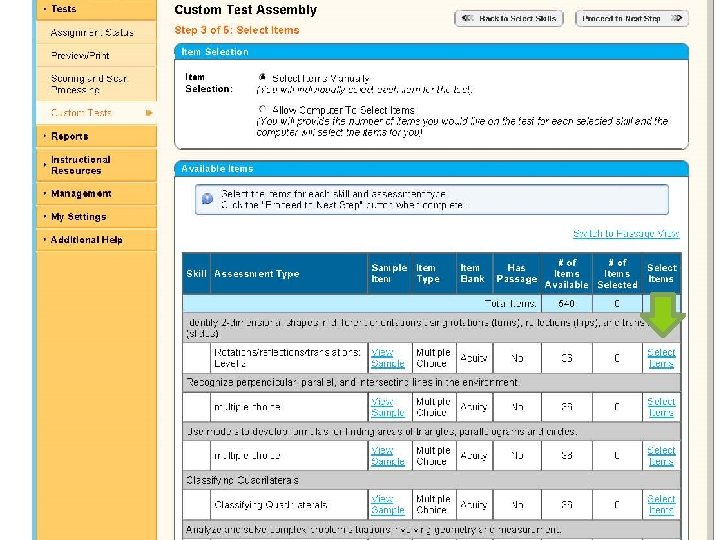The image size is (720, 540).
Task: Click the Has Passage column header
Action: pos(517,274)
